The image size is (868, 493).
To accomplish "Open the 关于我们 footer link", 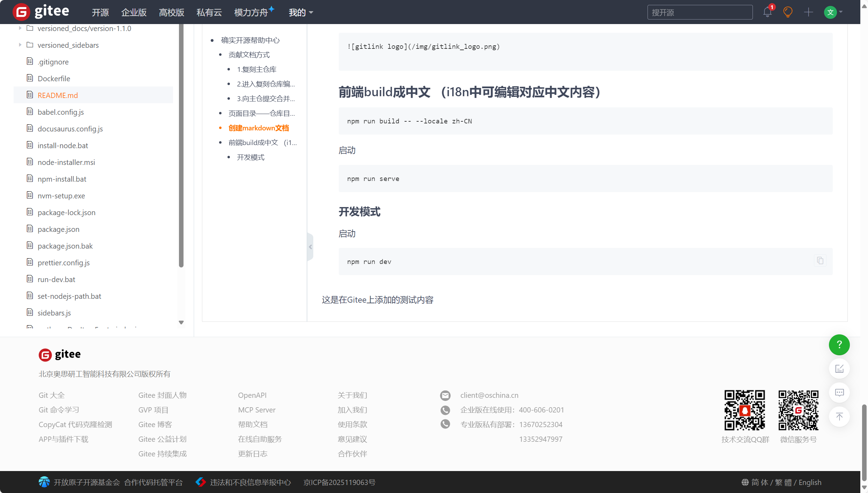I will pos(352,395).
